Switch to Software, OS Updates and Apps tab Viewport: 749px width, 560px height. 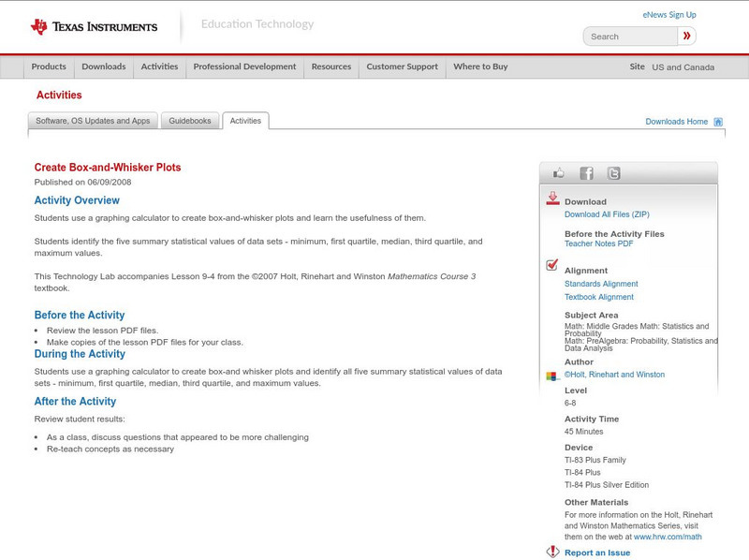93,121
